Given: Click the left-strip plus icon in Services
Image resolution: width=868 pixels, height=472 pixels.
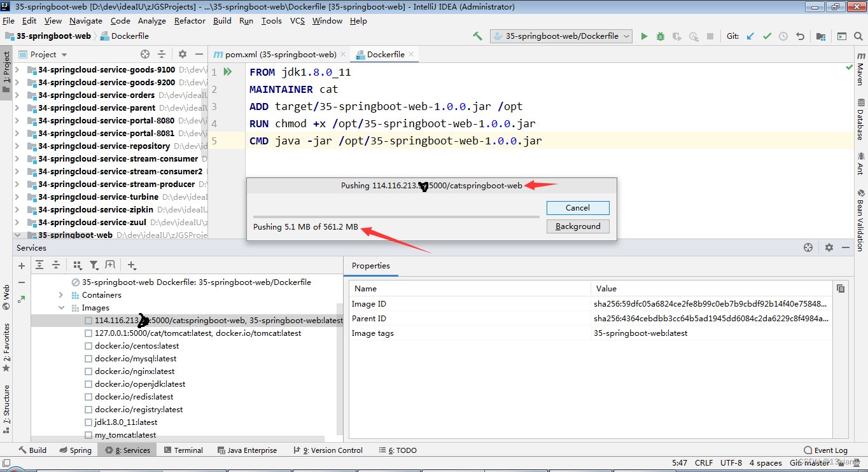Looking at the screenshot, I should tap(22, 266).
